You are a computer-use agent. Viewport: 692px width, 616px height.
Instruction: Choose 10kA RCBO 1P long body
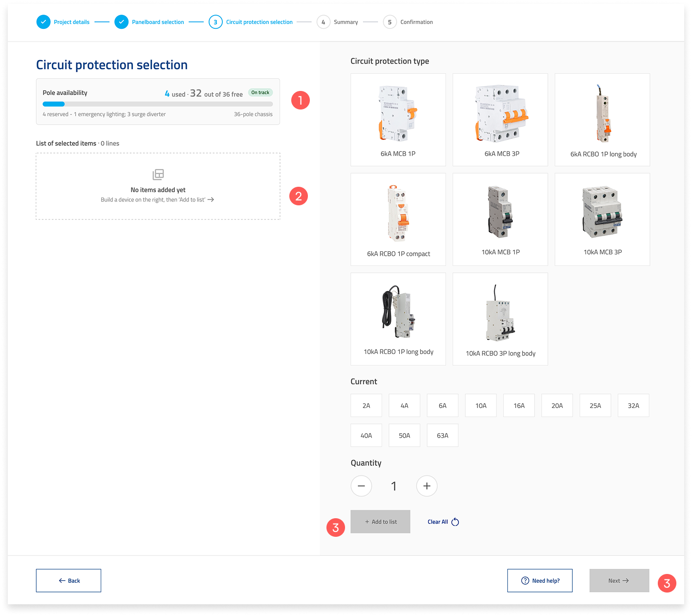(398, 319)
